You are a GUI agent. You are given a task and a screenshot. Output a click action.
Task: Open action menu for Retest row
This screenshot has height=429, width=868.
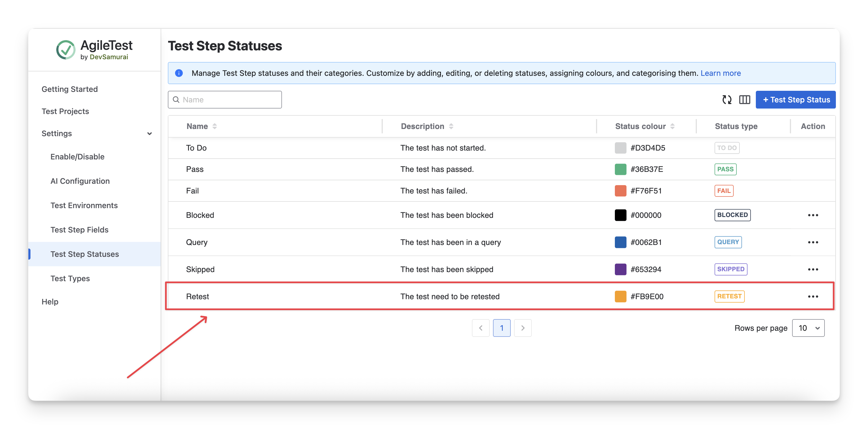[813, 296]
